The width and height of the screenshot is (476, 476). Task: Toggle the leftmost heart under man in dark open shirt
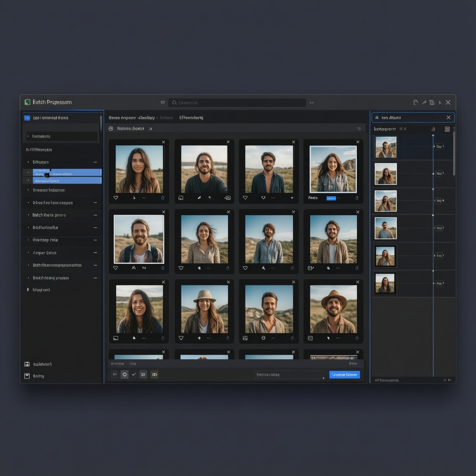(x=245, y=198)
